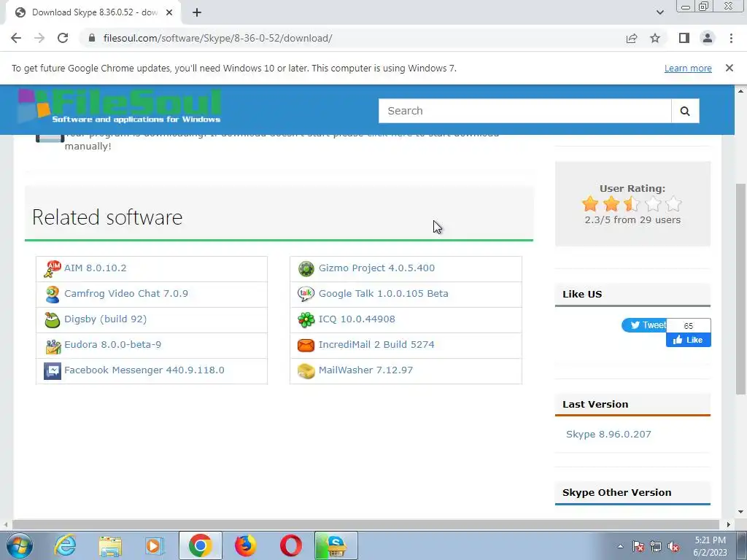Viewport: 747px width, 560px height.
Task: Open the Chrome side panel icon
Action: click(x=684, y=38)
